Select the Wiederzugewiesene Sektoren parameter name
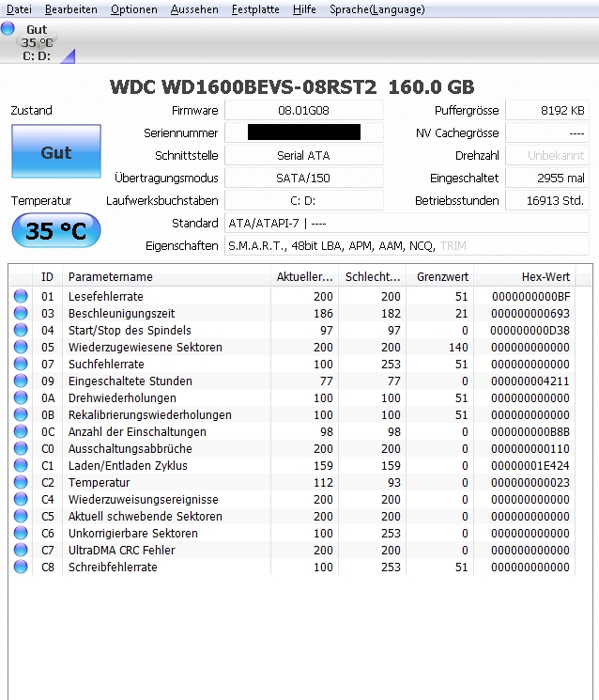 click(x=145, y=348)
